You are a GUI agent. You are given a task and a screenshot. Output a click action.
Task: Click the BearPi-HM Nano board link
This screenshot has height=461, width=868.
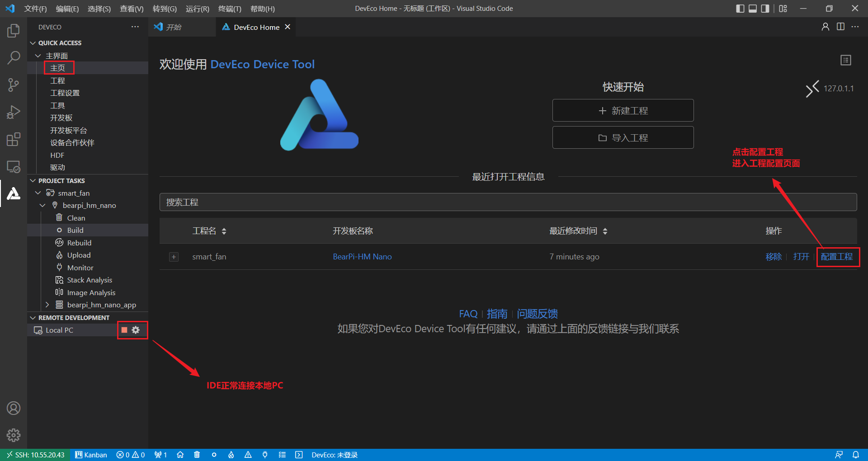click(362, 257)
